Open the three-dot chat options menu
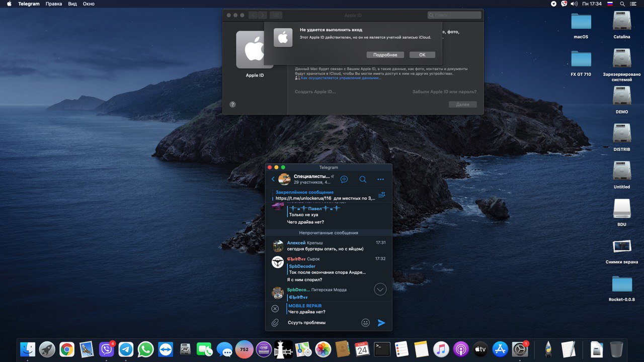Screen dimensions: 644x362 point(380,179)
